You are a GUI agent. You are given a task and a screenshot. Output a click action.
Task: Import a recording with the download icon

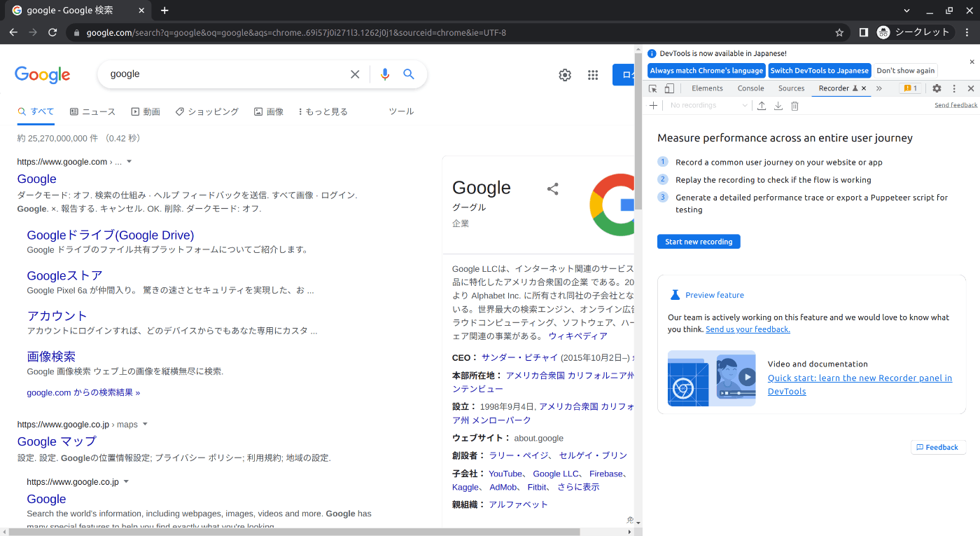778,105
